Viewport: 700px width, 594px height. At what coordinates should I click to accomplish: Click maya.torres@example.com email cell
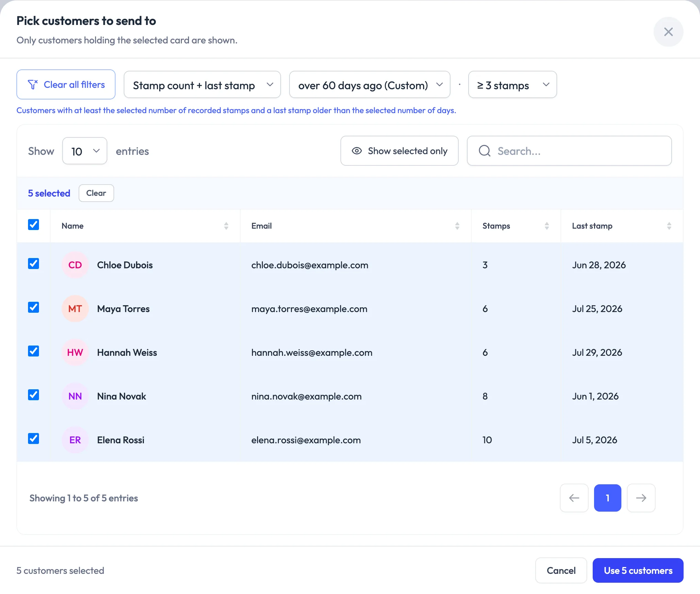click(x=309, y=309)
